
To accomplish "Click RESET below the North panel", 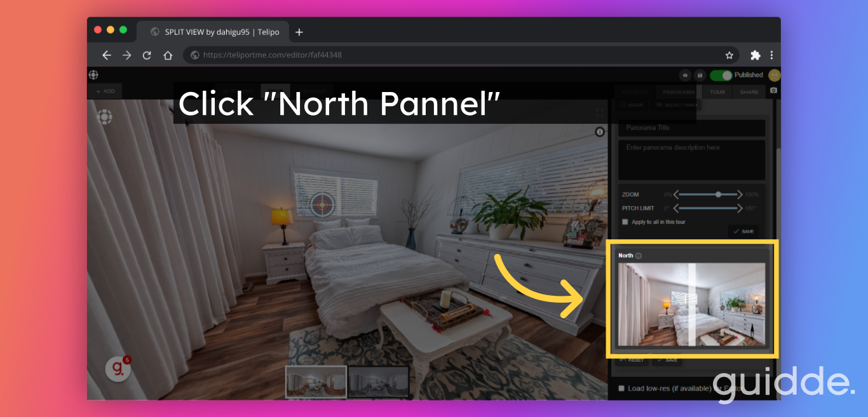I will [x=632, y=361].
